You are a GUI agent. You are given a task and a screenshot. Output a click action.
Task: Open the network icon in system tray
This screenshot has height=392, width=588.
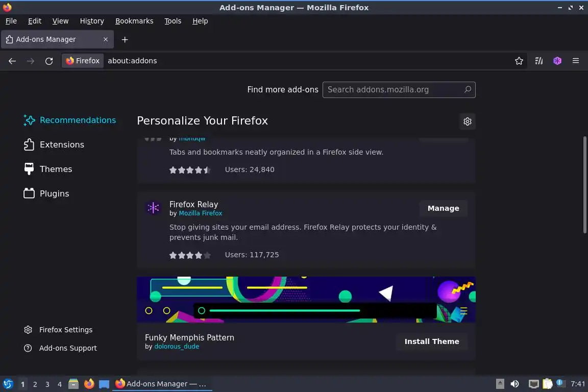tap(533, 384)
